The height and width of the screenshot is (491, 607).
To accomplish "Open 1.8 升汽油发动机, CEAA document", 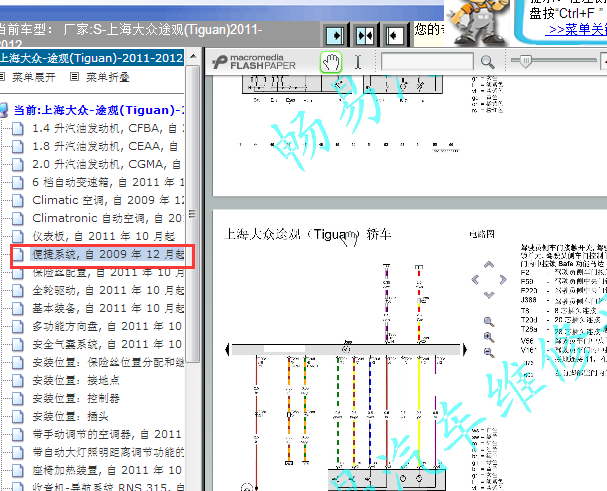I will pos(108,146).
